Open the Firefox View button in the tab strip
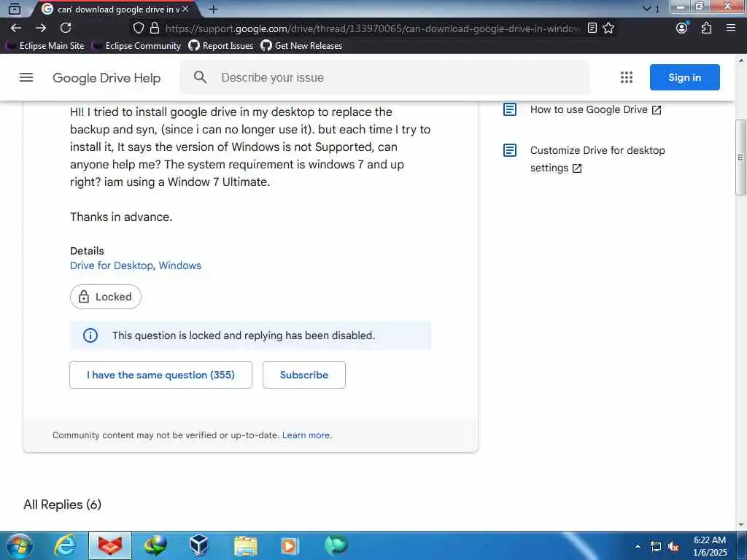This screenshot has width=747, height=560. click(15, 9)
